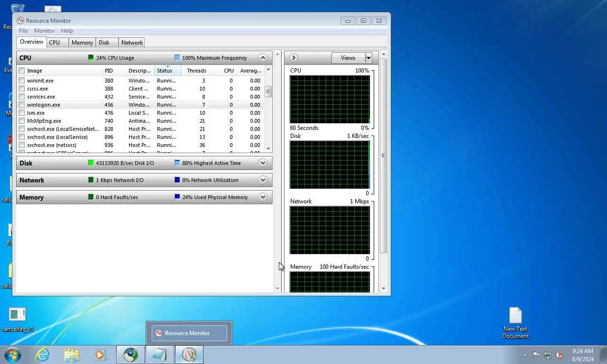Click the globe app icon in taskbar

tap(130, 355)
